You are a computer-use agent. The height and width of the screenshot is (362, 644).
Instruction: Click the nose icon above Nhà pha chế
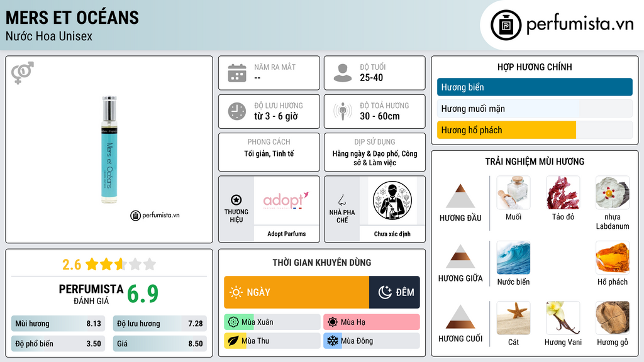point(341,200)
